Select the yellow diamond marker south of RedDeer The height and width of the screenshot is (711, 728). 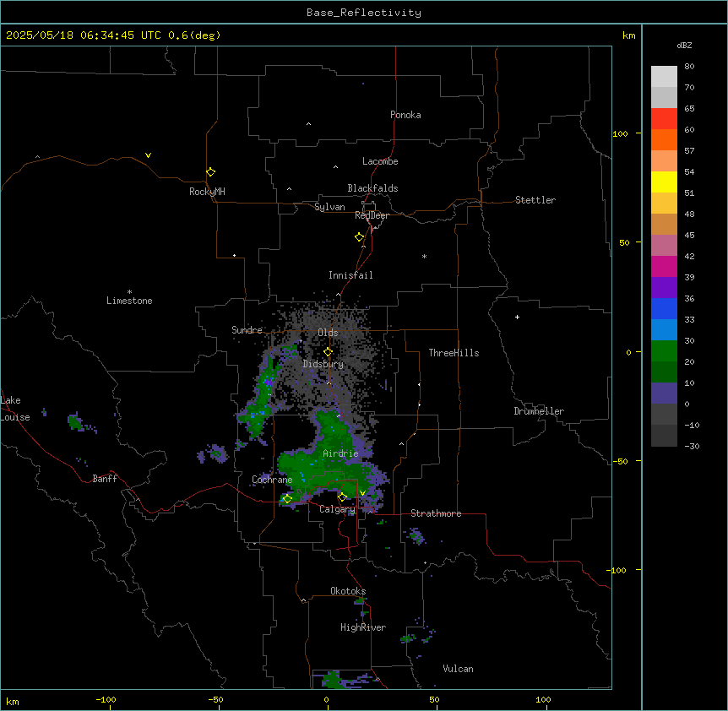360,237
